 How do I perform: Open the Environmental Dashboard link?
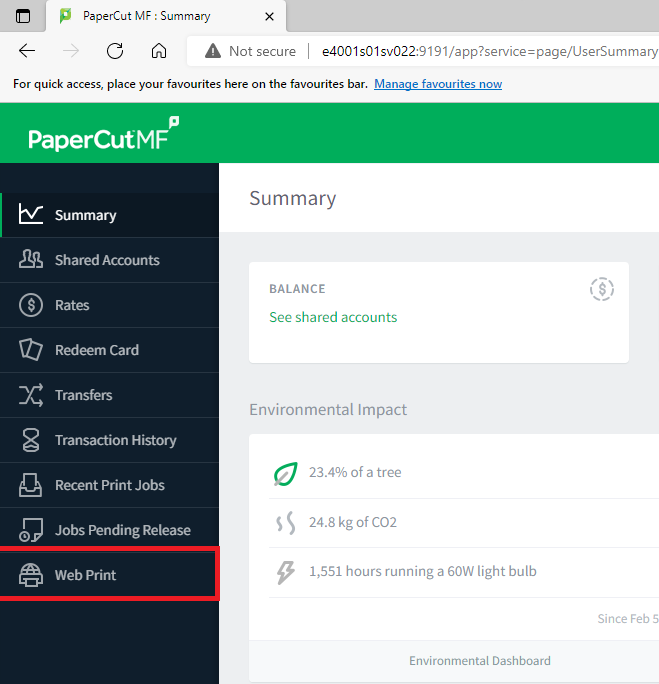(480, 661)
